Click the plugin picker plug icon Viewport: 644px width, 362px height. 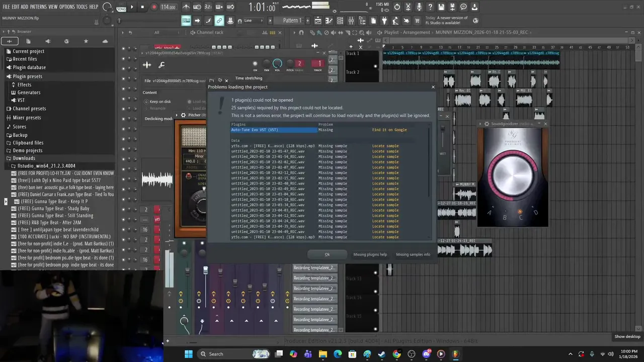click(x=384, y=21)
